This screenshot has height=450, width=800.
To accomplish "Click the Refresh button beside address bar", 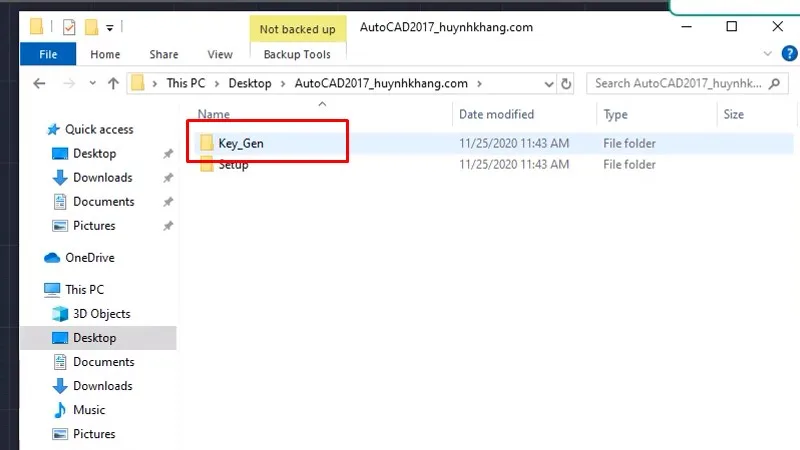I will (567, 84).
